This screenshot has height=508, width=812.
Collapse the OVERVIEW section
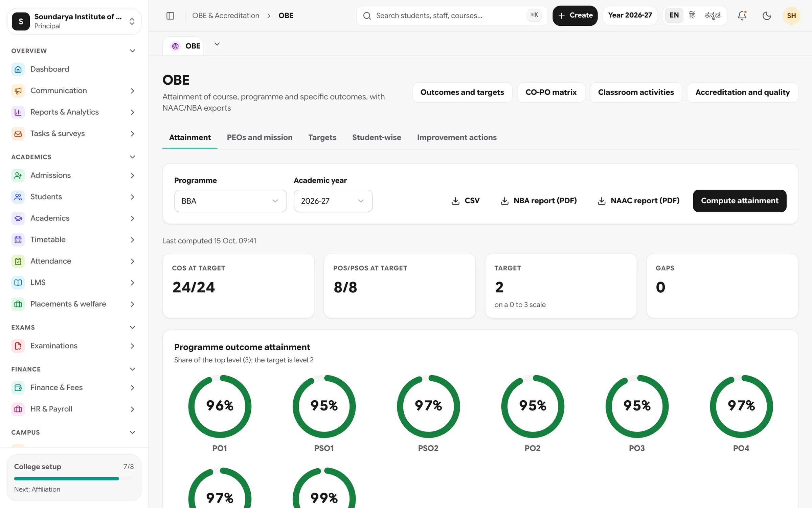tap(132, 51)
